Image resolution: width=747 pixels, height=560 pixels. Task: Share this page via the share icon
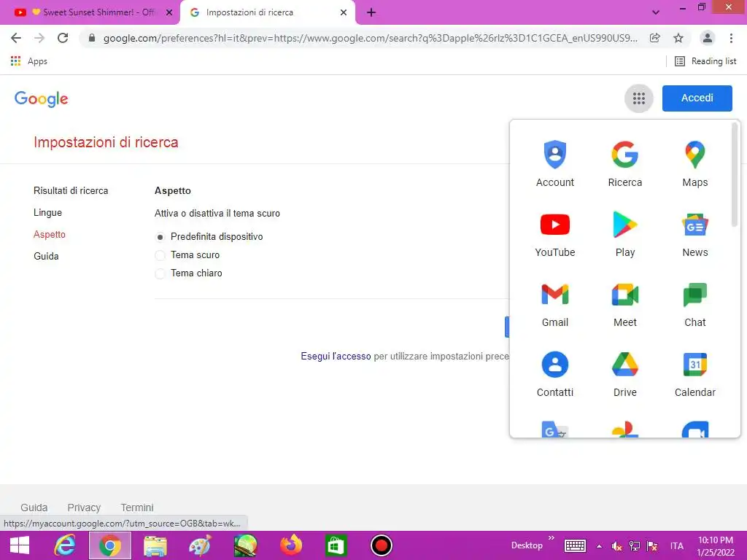click(x=655, y=38)
